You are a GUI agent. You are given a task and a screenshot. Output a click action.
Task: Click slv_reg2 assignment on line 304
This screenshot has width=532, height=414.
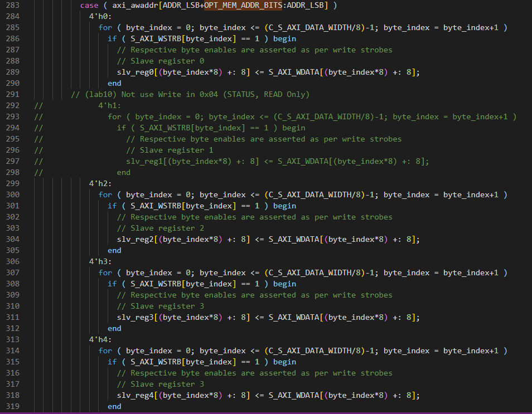pos(268,240)
